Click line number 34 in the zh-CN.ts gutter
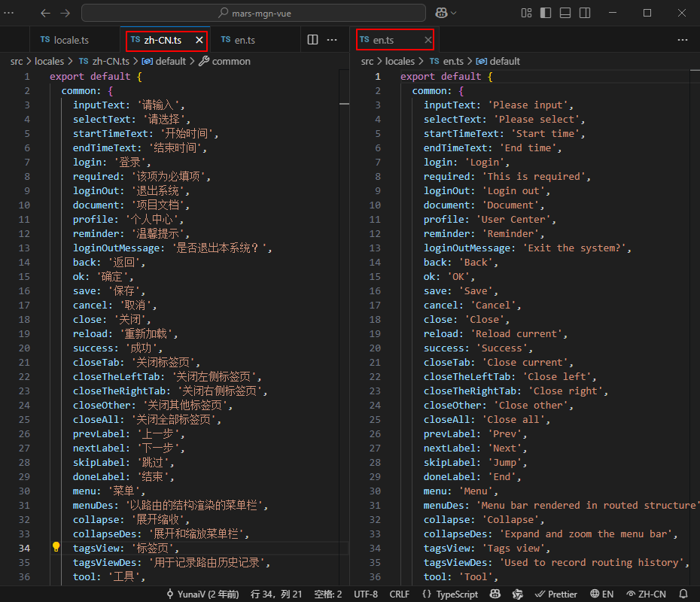Screen dimensions: 700x602 24,548
